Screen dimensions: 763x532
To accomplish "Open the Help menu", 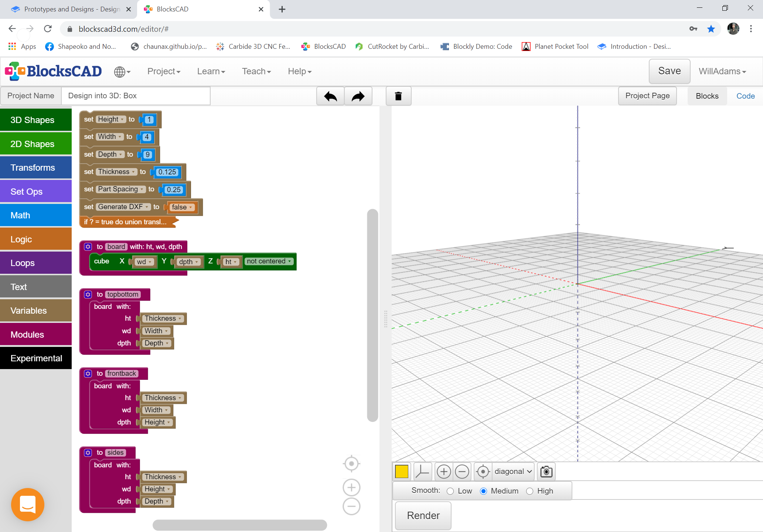I will tap(300, 71).
